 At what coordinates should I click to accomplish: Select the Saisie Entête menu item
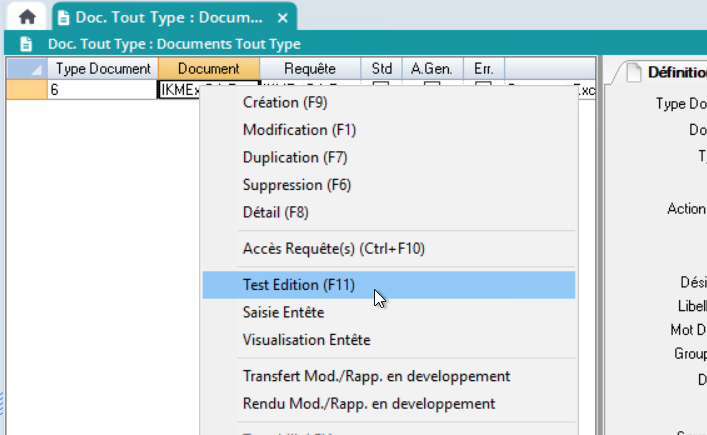[283, 313]
